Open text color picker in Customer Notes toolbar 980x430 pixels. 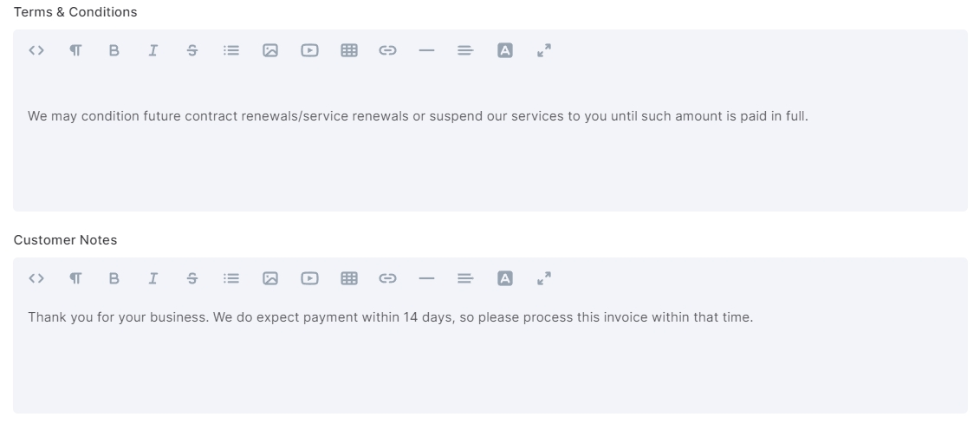click(x=505, y=279)
